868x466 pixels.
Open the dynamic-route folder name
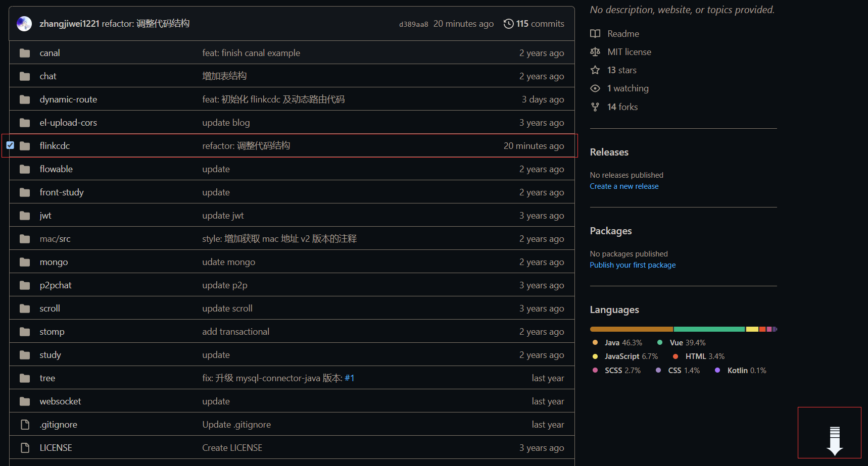pyautogui.click(x=68, y=99)
